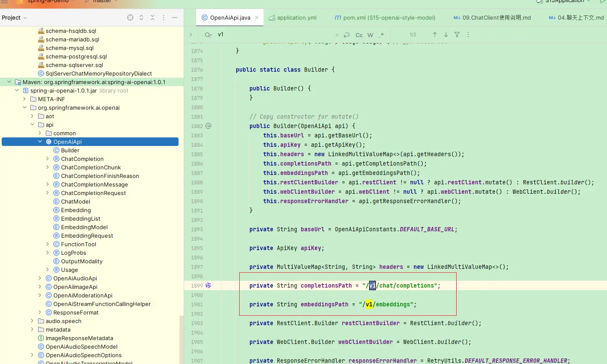
Task: Click Expand All in Project panel
Action: [x=141, y=17]
